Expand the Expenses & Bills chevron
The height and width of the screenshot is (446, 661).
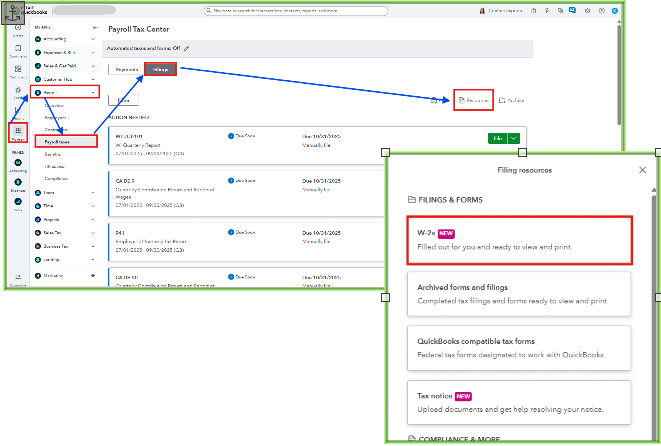(x=93, y=53)
